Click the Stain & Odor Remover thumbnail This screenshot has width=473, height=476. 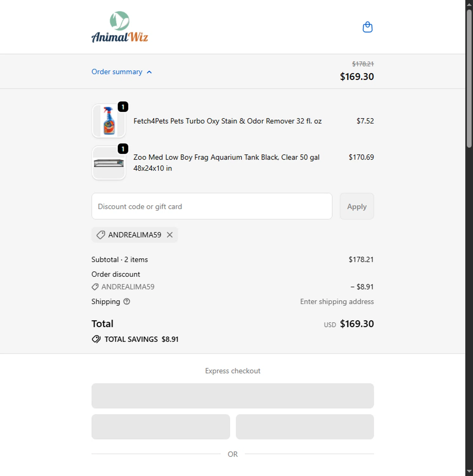click(x=109, y=121)
